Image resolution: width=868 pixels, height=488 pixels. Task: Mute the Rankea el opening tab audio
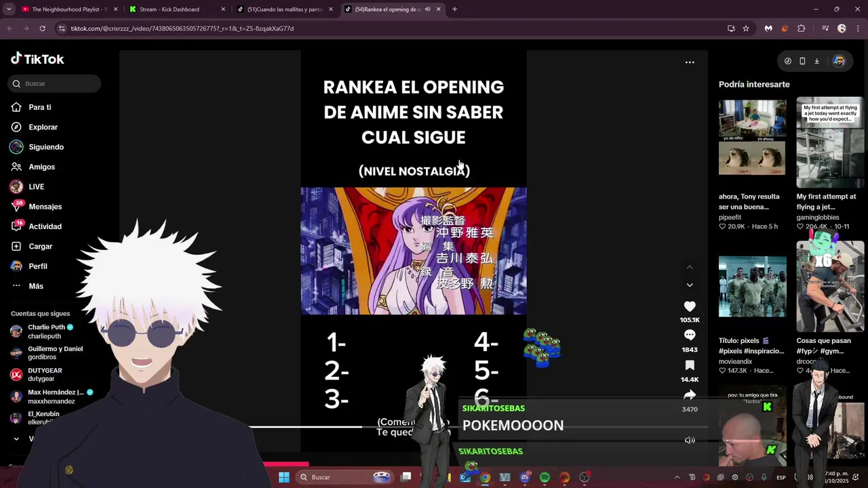[427, 9]
